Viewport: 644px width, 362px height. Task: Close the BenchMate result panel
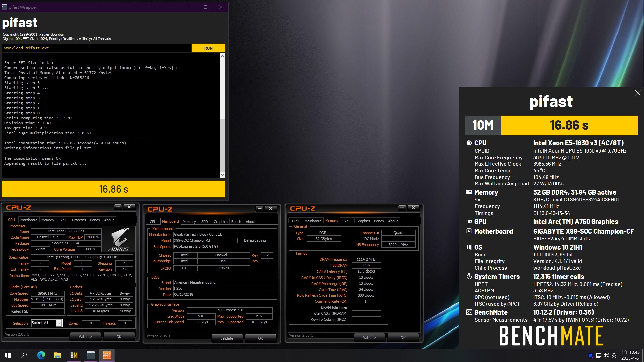point(638,93)
